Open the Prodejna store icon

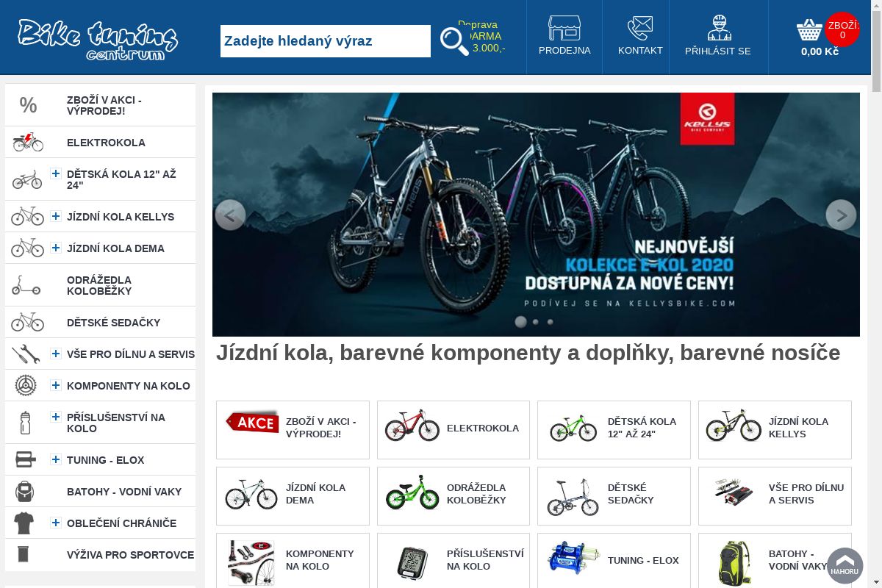(564, 28)
